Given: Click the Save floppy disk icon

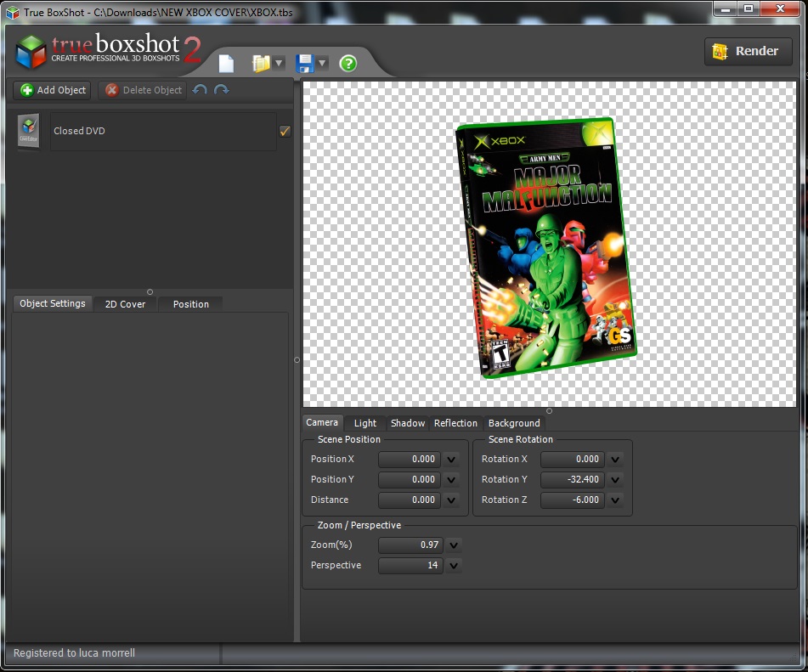Looking at the screenshot, I should tap(305, 64).
